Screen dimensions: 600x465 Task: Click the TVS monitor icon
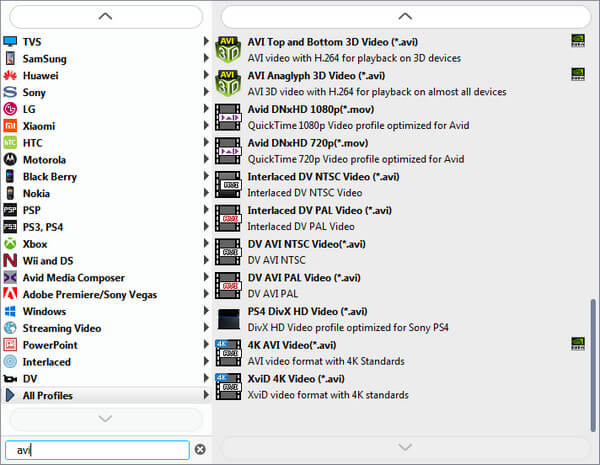(10, 42)
